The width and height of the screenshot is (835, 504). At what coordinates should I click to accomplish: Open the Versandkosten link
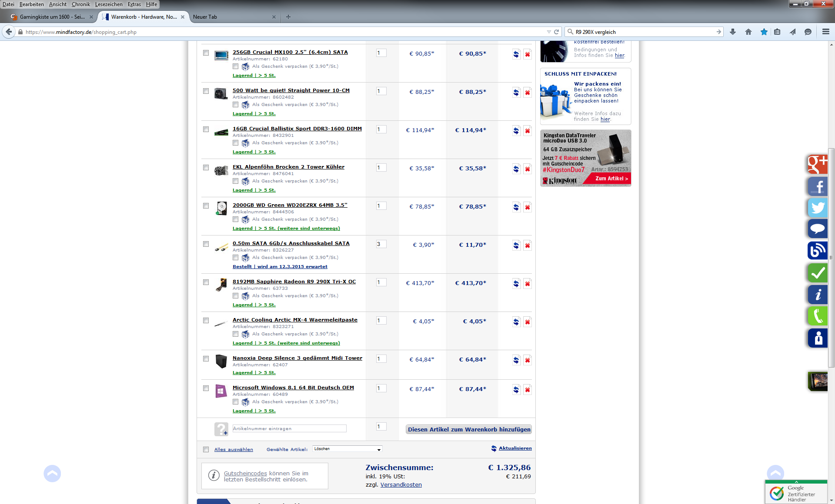[x=401, y=485]
